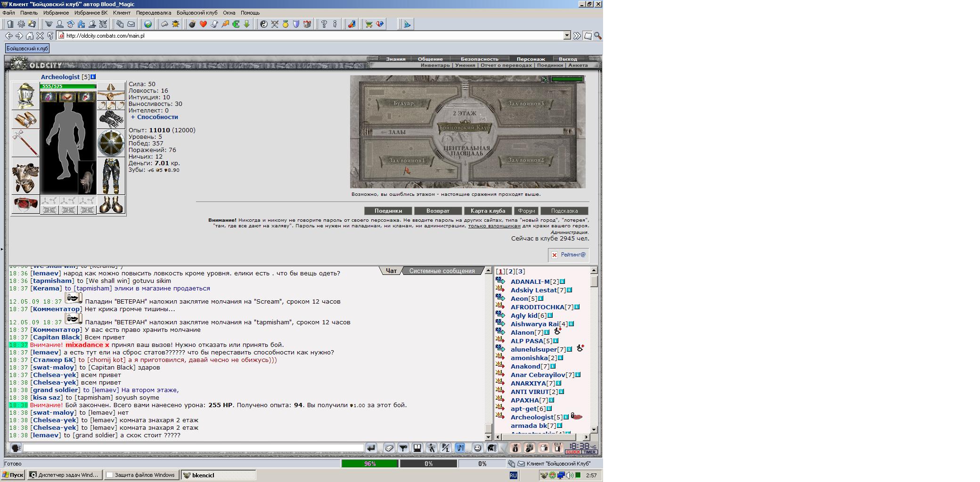This screenshot has width=980, height=482.
Task: Click the blue shield toolbar icon
Action: click(x=296, y=24)
